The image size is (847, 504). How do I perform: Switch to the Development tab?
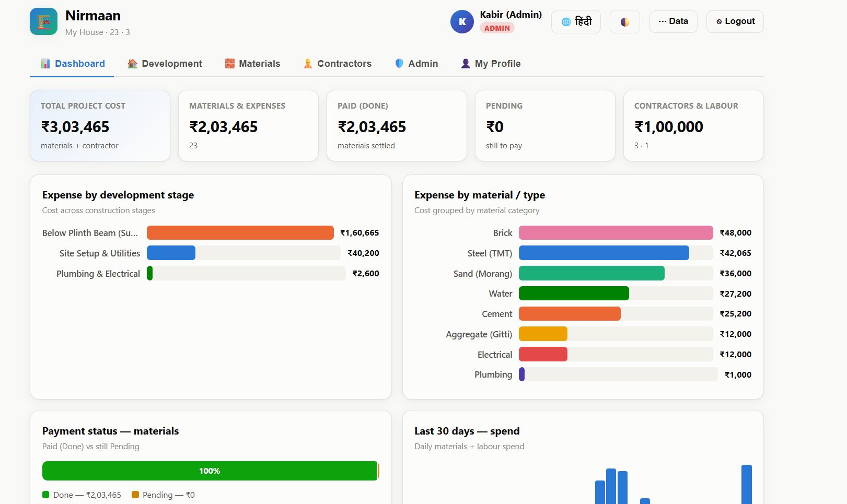165,64
